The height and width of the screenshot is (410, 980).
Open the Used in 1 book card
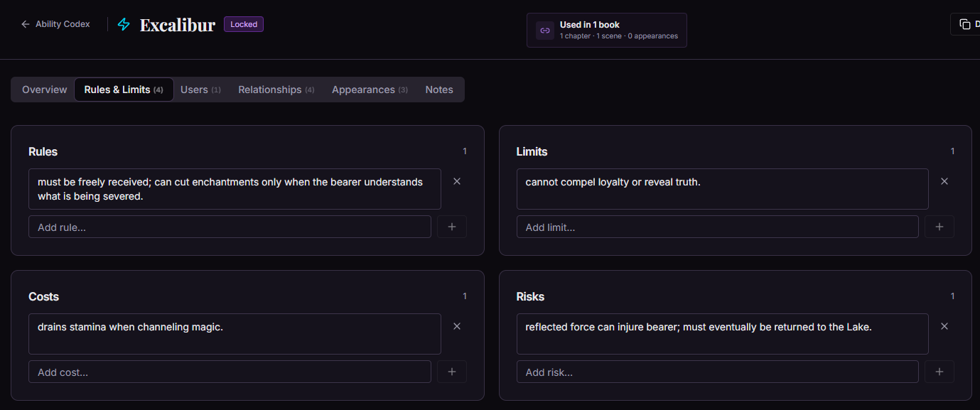(x=607, y=30)
